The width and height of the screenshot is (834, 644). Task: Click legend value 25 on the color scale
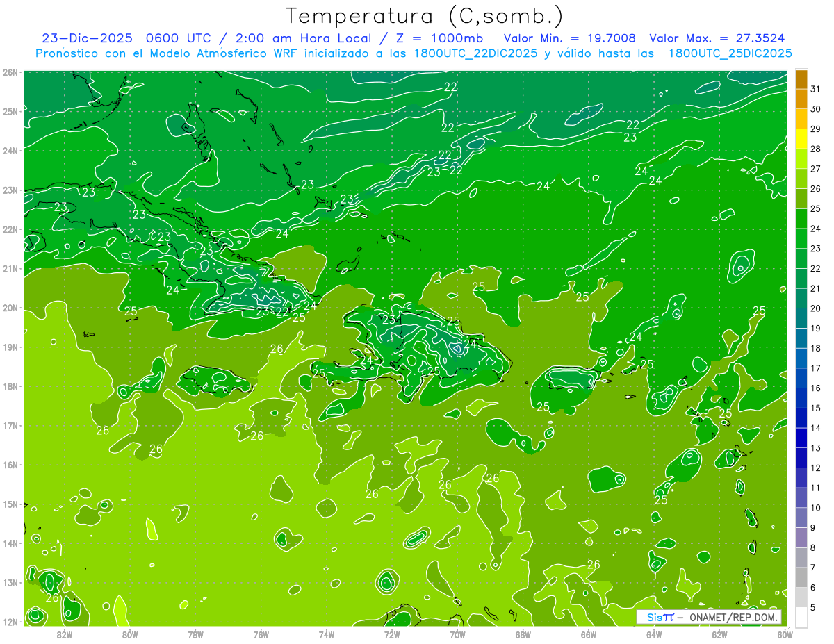coord(815,208)
